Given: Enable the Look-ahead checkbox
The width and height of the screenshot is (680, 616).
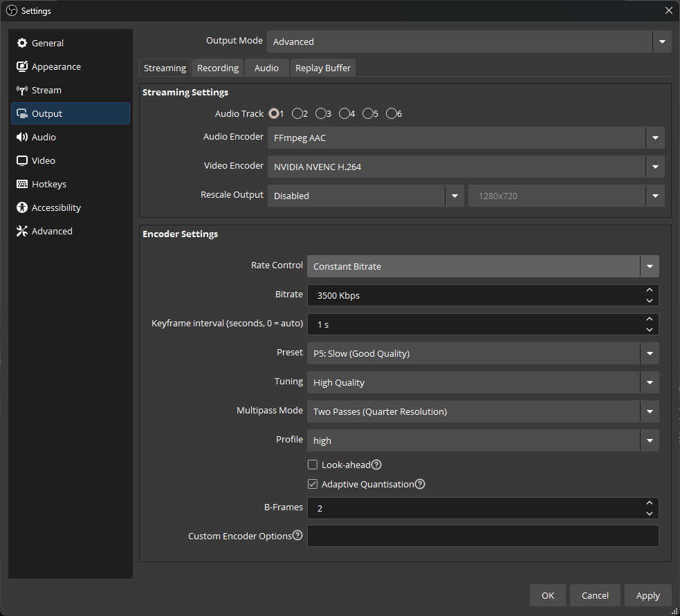Looking at the screenshot, I should point(313,465).
